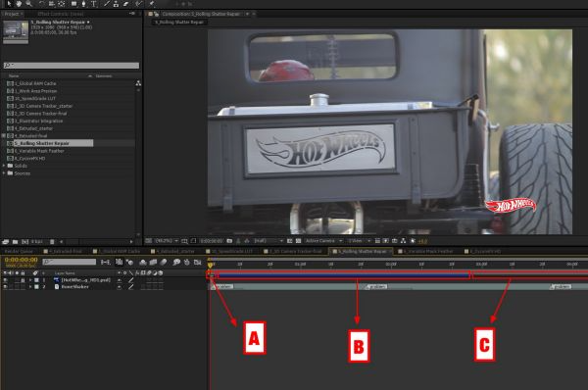
Task: Select the Eraser tool
Action: click(126, 3)
